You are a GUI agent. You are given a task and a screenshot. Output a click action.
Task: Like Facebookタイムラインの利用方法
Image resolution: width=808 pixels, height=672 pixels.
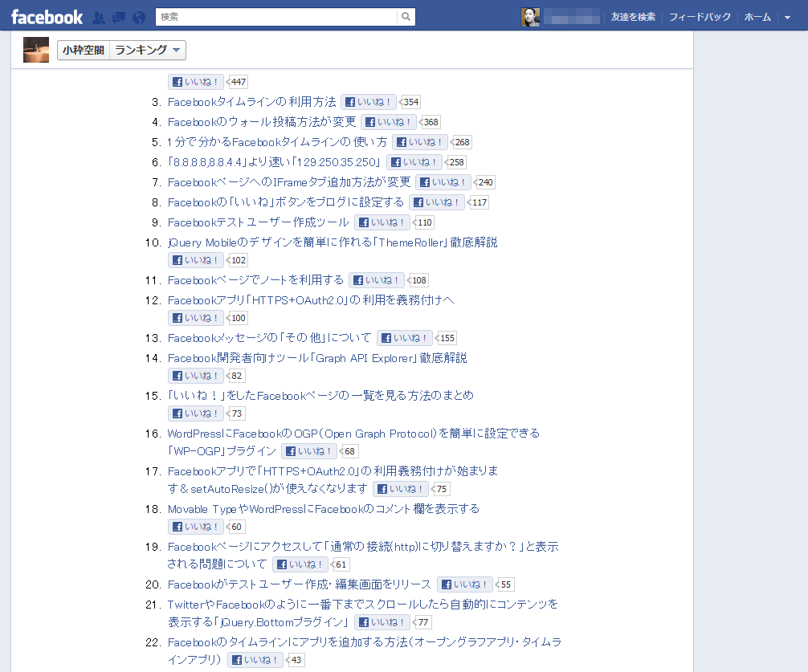369,102
